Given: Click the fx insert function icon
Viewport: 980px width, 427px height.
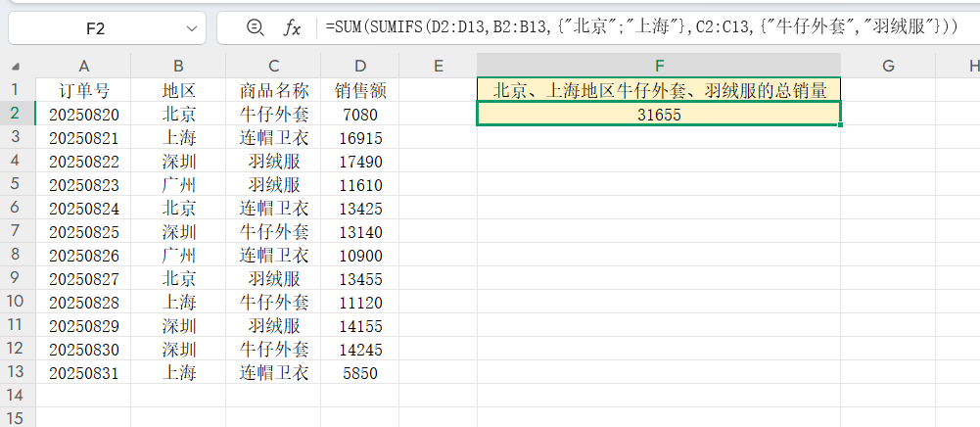Looking at the screenshot, I should (292, 28).
